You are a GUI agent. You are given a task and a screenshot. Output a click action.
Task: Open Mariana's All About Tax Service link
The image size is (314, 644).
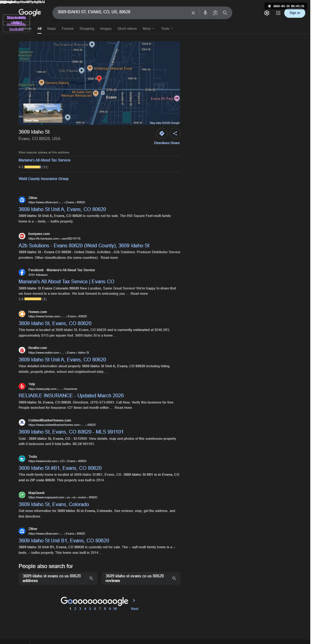tap(44, 160)
